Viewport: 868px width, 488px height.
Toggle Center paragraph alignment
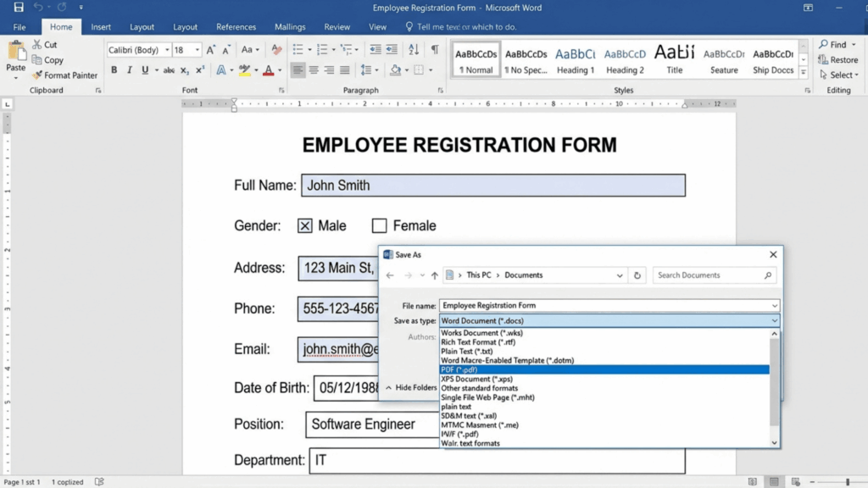point(313,70)
